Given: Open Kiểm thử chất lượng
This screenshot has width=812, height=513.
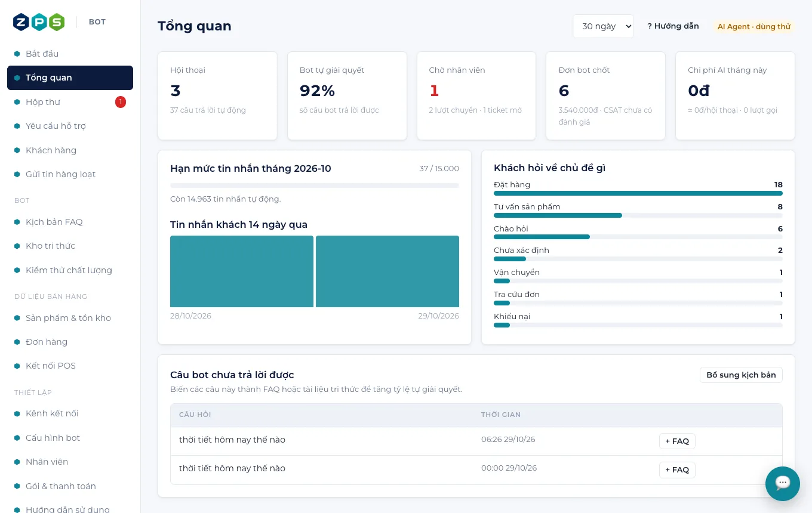Looking at the screenshot, I should coord(70,270).
